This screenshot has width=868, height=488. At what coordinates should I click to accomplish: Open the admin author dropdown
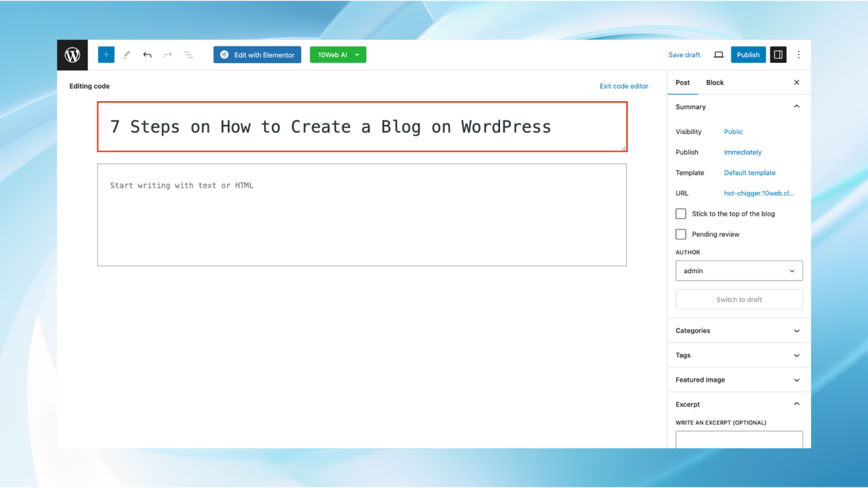point(739,271)
